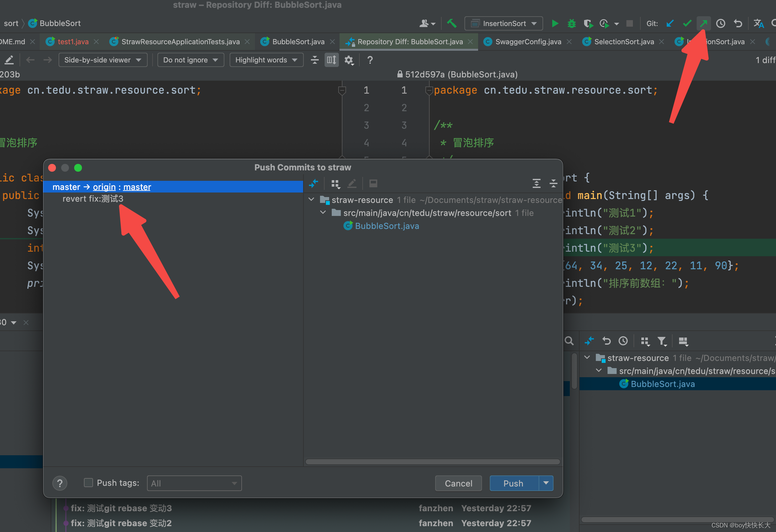Click the Build project hammer icon
This screenshot has height=532, width=776.
[452, 23]
